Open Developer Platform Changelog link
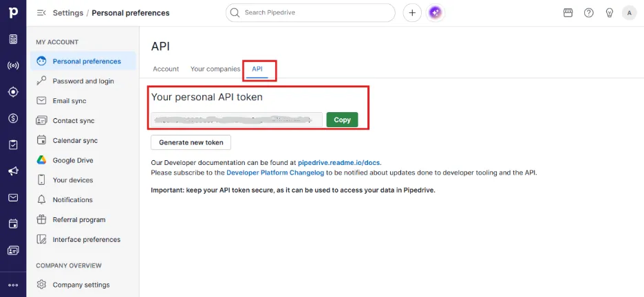644x297 pixels. (276, 173)
